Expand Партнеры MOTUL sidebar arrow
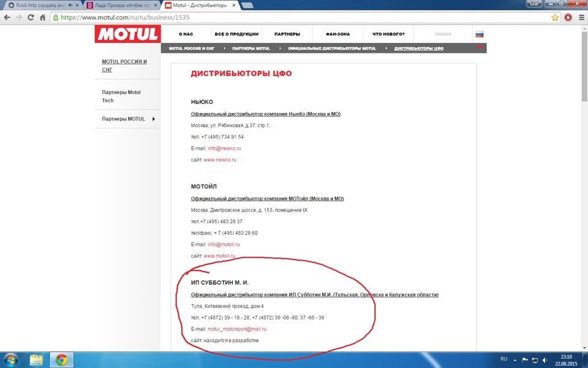This screenshot has height=368, width=588. tap(153, 119)
